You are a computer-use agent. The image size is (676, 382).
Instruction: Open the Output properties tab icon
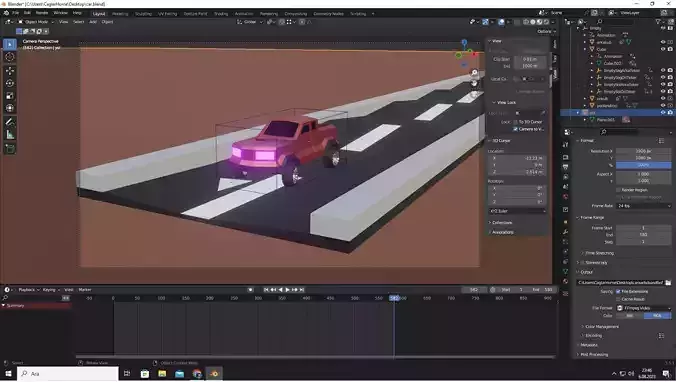pos(566,166)
